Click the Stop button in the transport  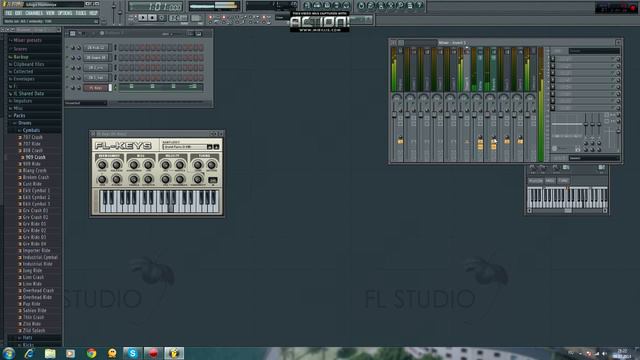pos(152,18)
